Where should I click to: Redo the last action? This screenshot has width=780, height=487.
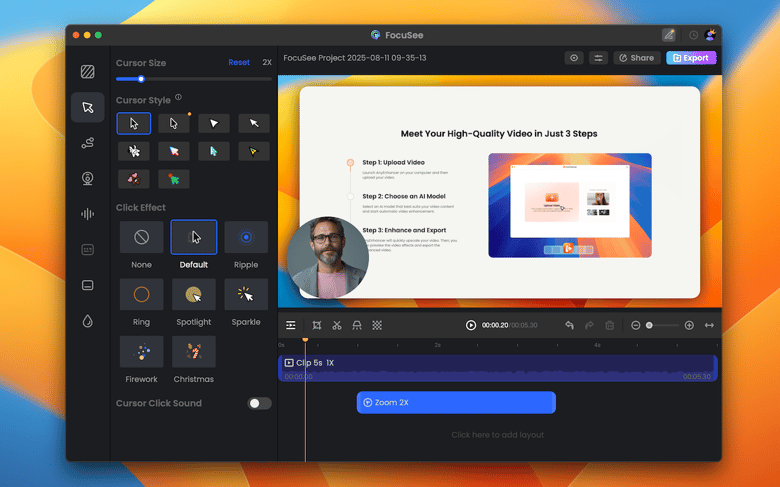coord(589,325)
